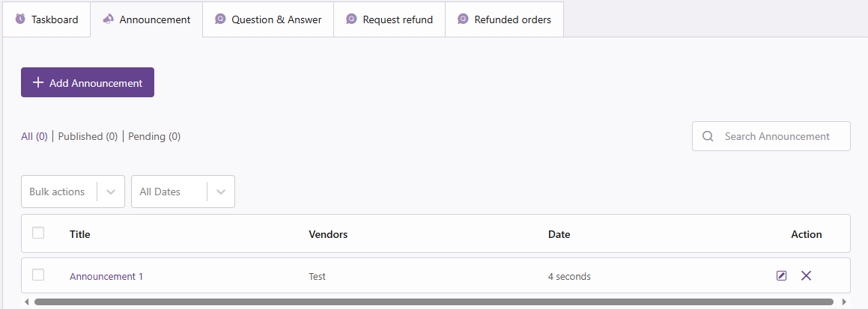Viewport: 868px width, 309px height.
Task: Click the delete X icon for Announcement 1
Action: pos(806,276)
